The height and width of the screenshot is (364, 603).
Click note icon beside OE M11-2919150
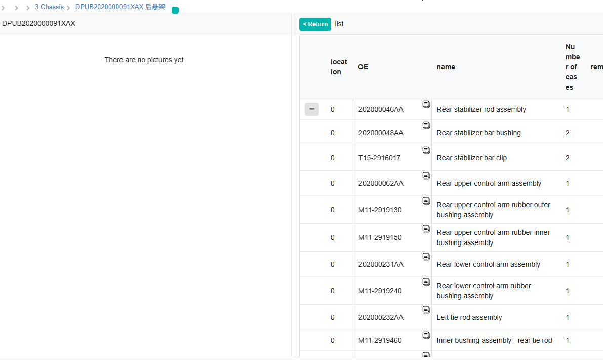click(x=426, y=229)
